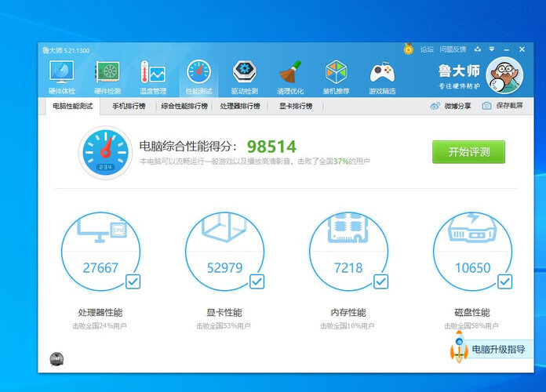Viewport: 546px width, 392px height.
Task: Open 游戏精选 gamepad icon
Action: pyautogui.click(x=382, y=73)
